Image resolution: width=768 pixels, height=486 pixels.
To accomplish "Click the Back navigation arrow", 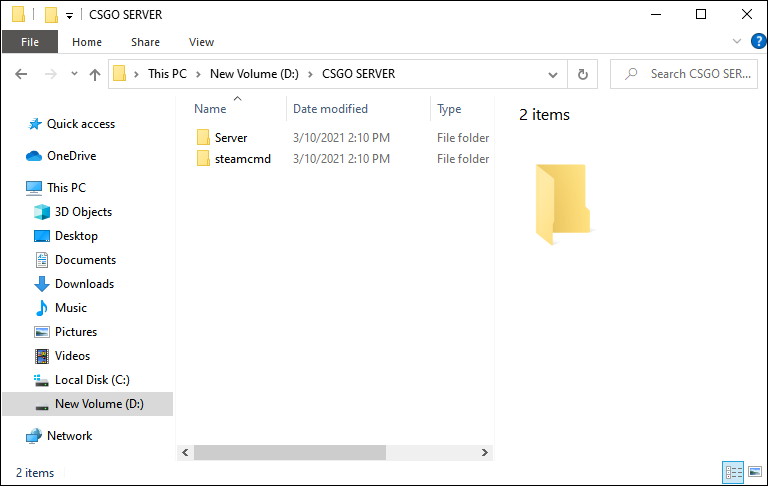I will point(21,74).
